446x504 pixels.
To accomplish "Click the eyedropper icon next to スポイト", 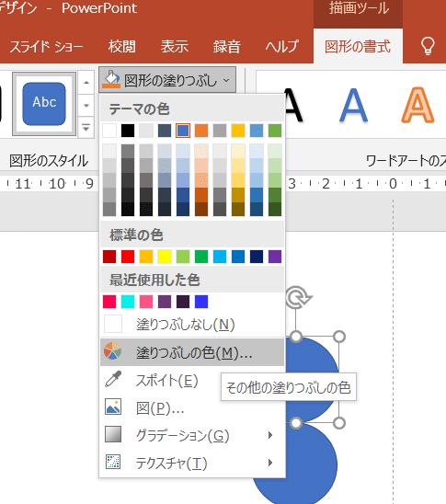I will [113, 379].
